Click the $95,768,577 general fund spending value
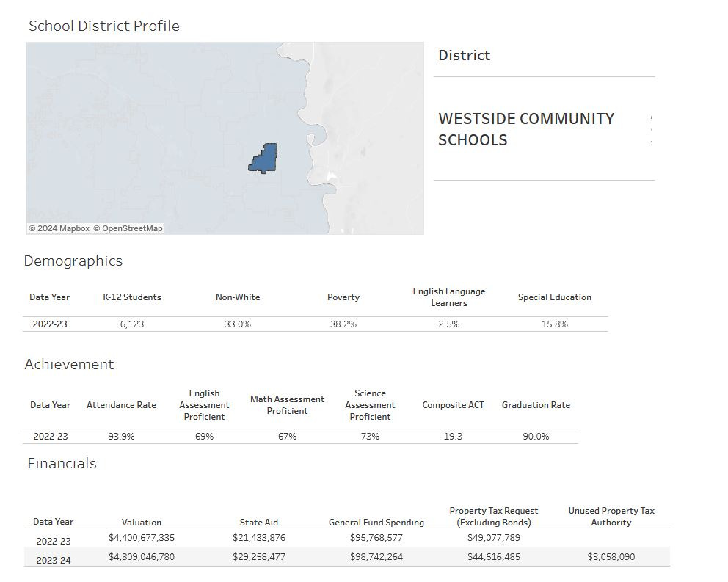The height and width of the screenshot is (582, 728). (x=376, y=538)
